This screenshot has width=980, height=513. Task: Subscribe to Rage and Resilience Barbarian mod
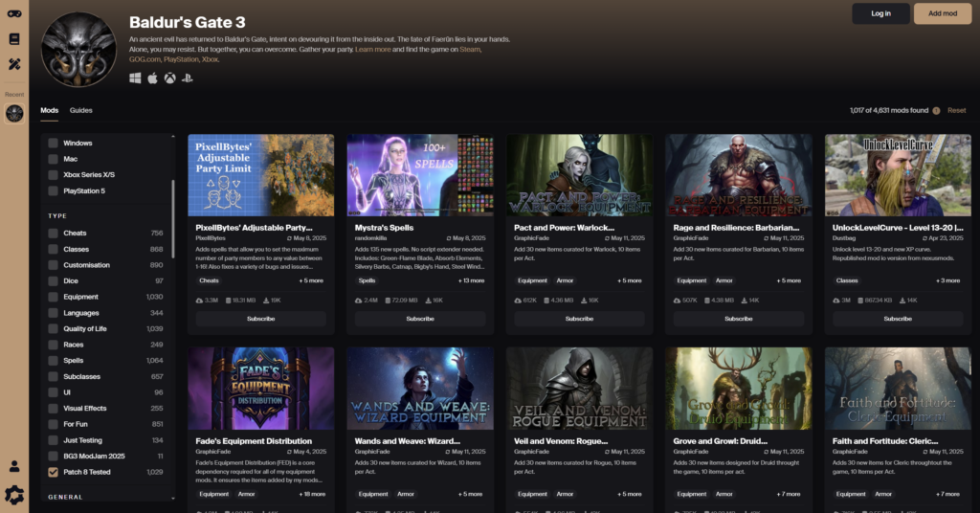739,319
